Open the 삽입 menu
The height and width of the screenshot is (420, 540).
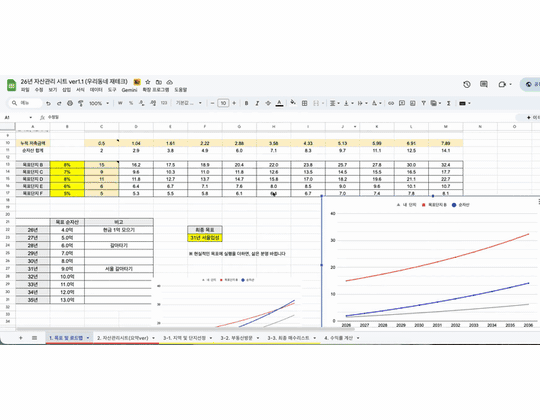tap(66, 90)
